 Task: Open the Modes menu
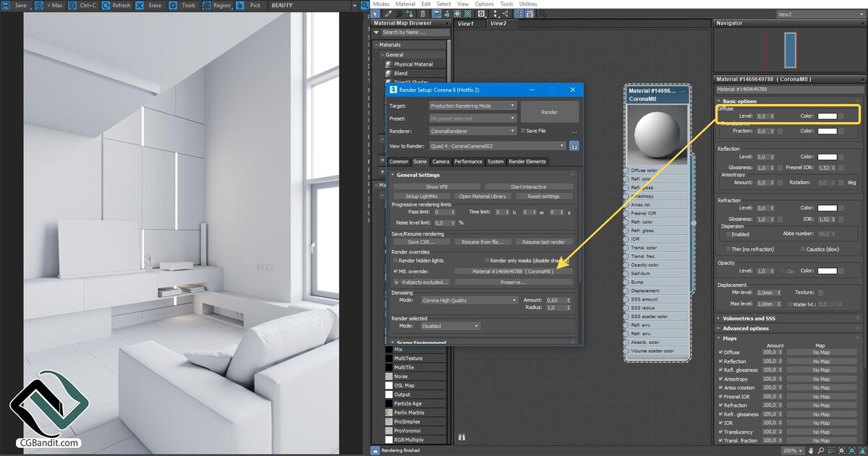(381, 4)
